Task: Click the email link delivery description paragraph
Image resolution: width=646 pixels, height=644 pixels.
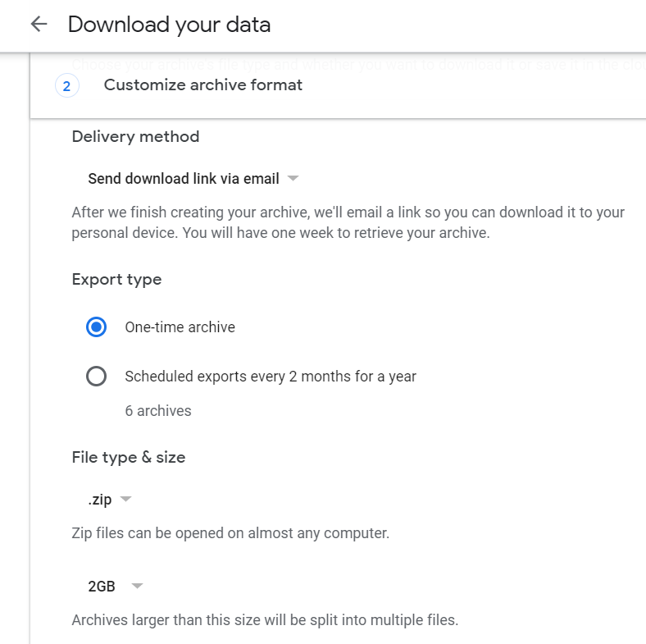Action: [348, 222]
